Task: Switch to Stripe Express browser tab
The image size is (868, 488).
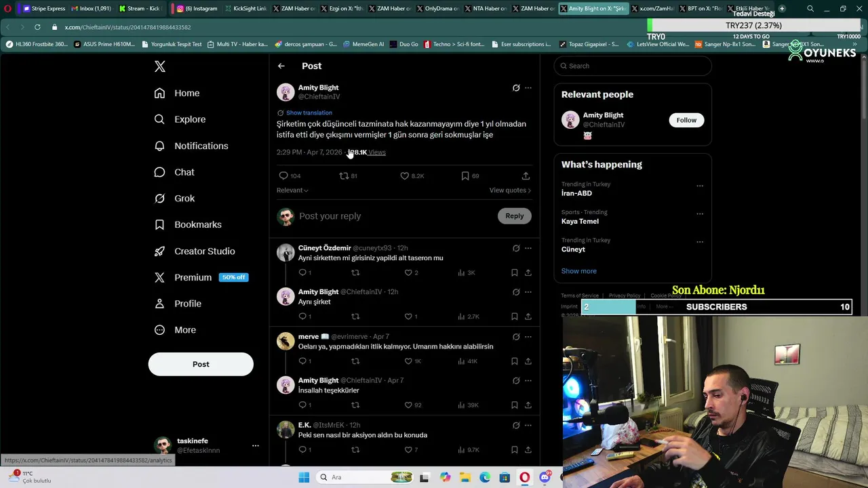Action: 44,9
